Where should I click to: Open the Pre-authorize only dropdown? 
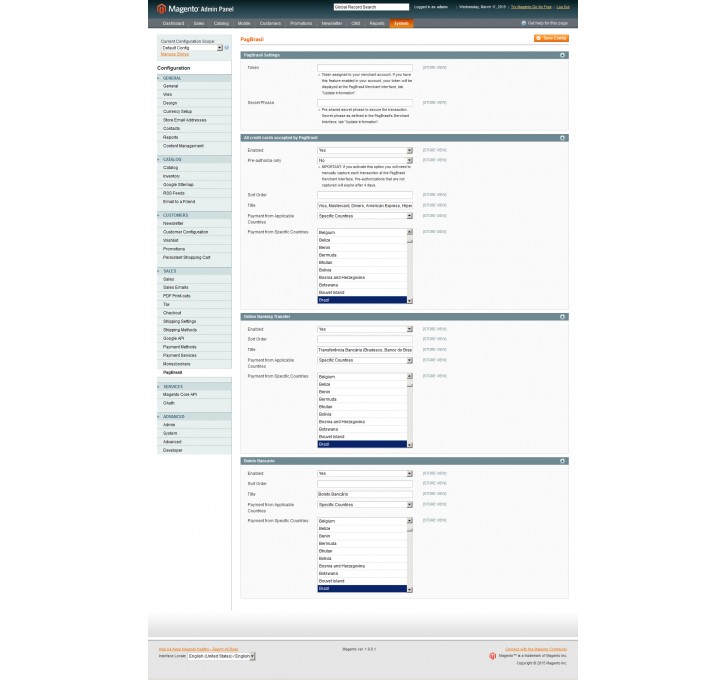tap(365, 160)
